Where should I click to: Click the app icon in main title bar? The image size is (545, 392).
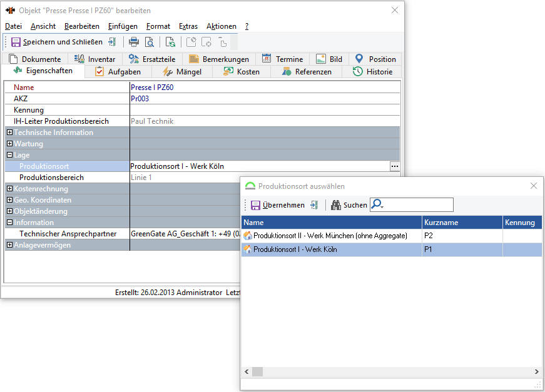[x=11, y=11]
